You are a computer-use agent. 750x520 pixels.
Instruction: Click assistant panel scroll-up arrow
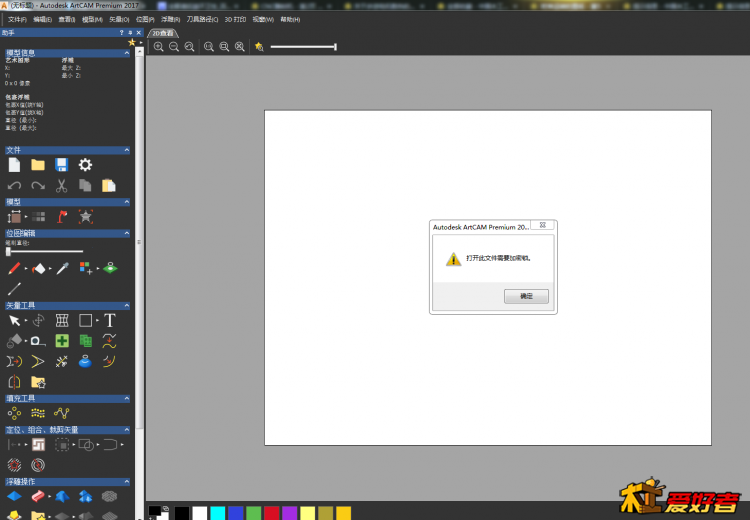coord(139,51)
